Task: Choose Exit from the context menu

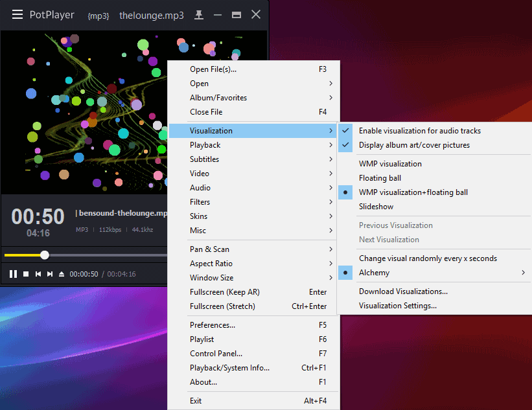Action: point(253,401)
